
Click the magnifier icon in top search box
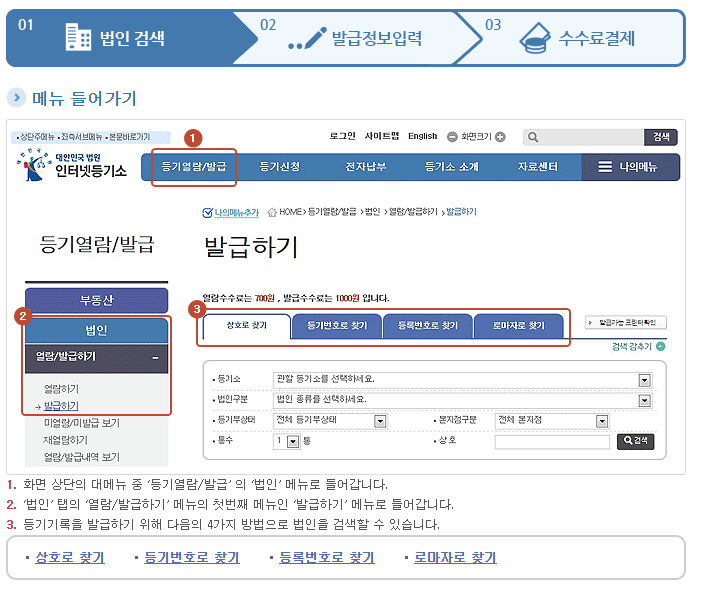pyautogui.click(x=533, y=137)
